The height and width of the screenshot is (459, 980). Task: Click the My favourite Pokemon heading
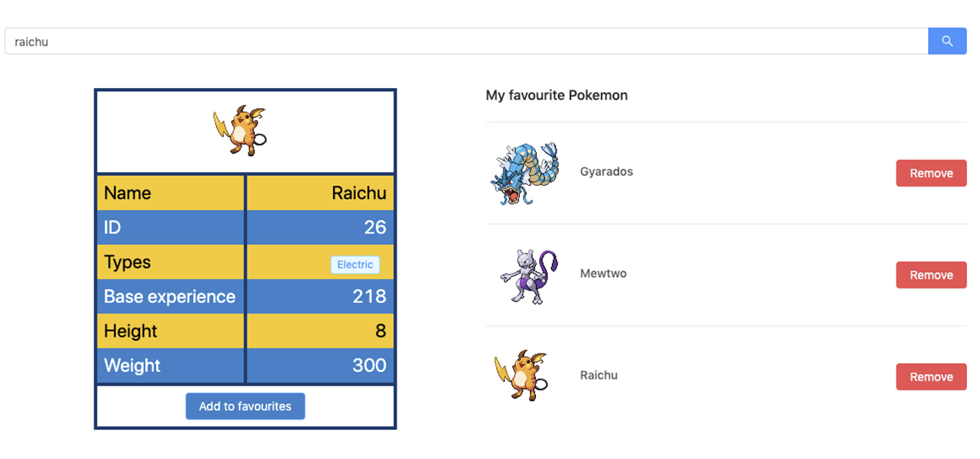pyautogui.click(x=557, y=96)
